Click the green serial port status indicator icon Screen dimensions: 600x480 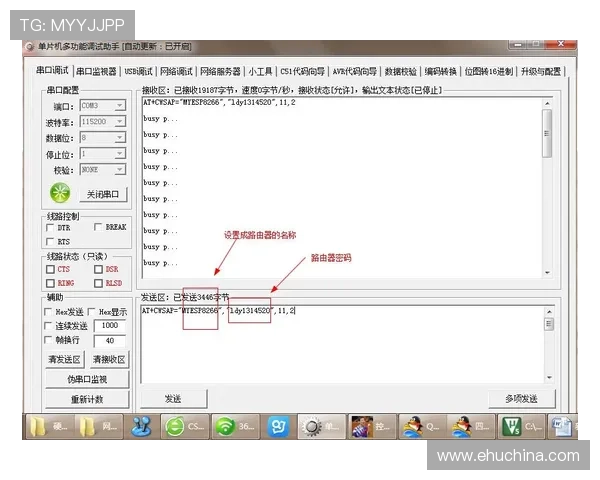(60, 193)
